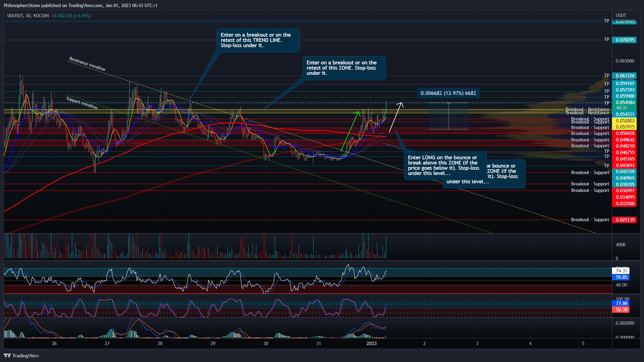The image size is (644, 362).
Task: Click the blue 59.85 indicator value
Action: pos(621,277)
